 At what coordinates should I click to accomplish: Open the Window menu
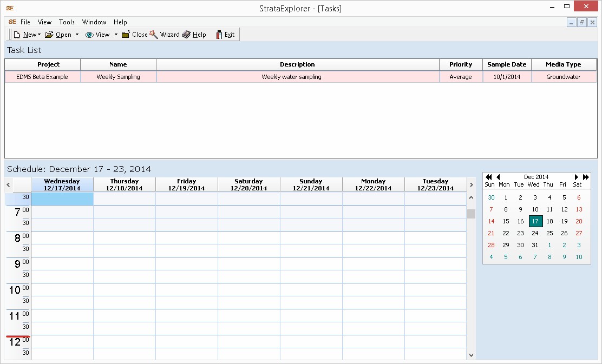pos(94,22)
